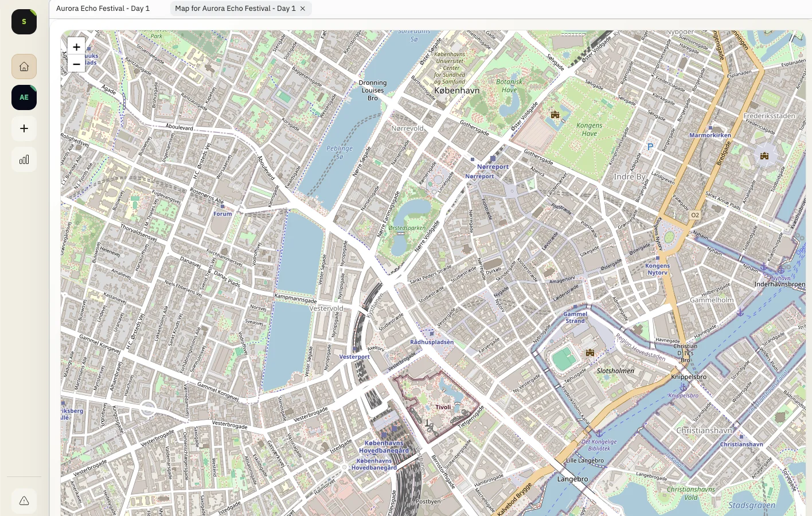Click the "O2" route marker on the map
Viewport: 812px width, 516px height.
tap(695, 214)
